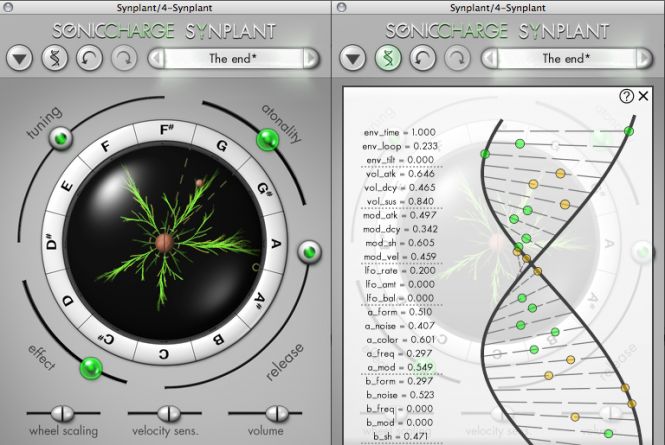The image size is (665, 445).
Task: Click the release knob
Action: click(x=310, y=252)
